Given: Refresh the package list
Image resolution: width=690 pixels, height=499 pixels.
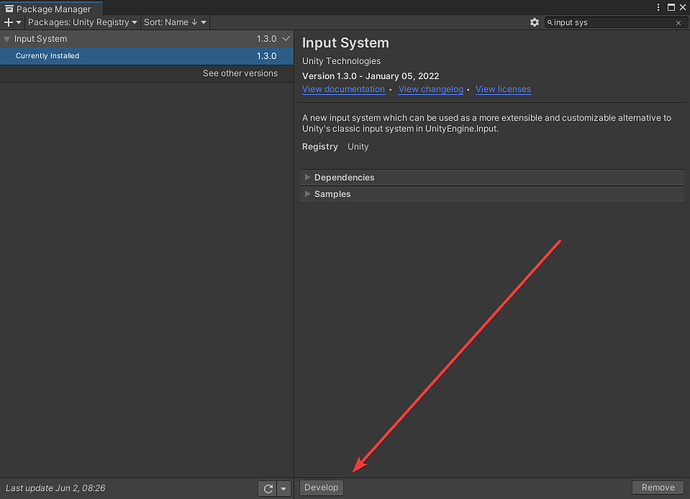Looking at the screenshot, I should coord(268,488).
